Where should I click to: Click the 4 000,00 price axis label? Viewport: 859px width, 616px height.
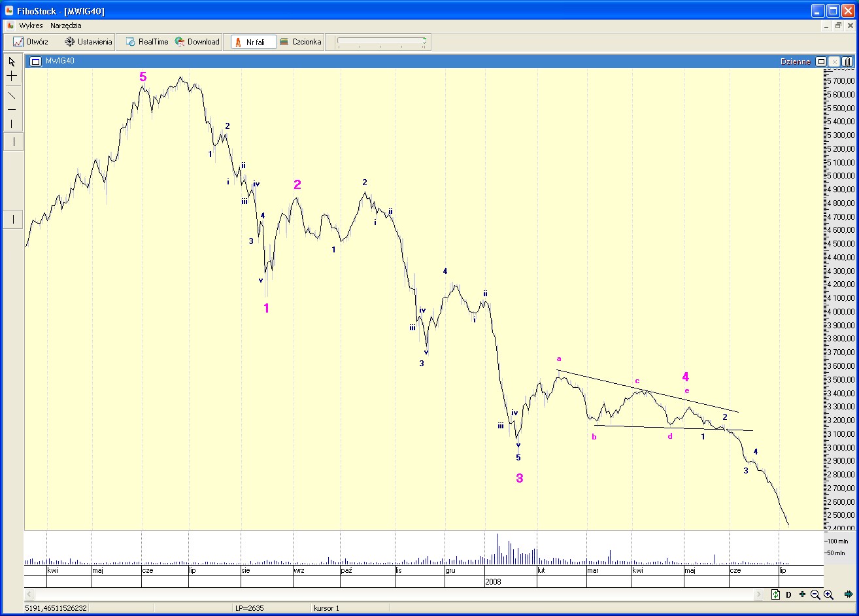click(841, 311)
